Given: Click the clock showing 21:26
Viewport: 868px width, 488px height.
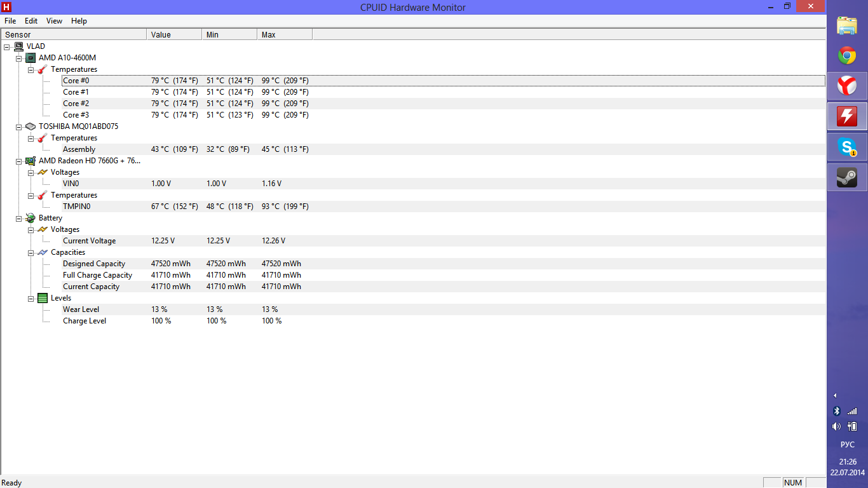Looking at the screenshot, I should [848, 462].
